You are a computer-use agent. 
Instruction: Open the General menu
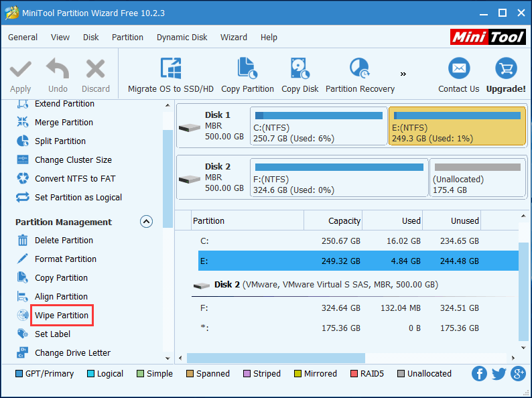pos(23,37)
